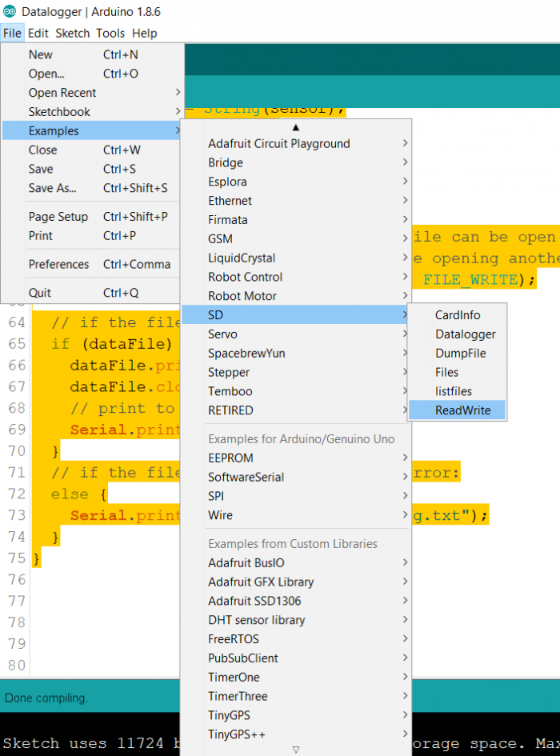Image resolution: width=560 pixels, height=756 pixels.
Task: Choose Quit in the File menu
Action: [92, 293]
